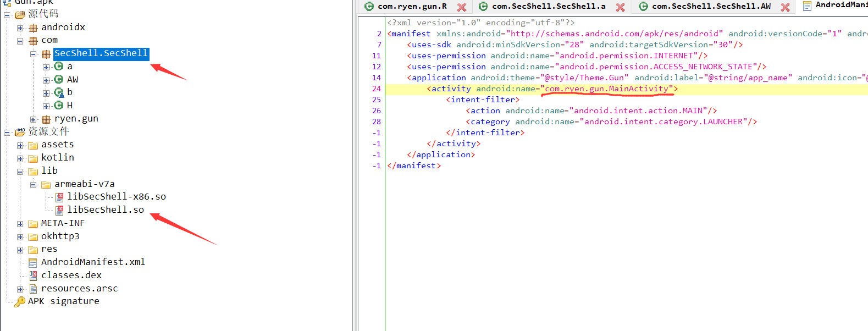Viewport: 868px width, 331px height.
Task: Select the SecShell.SecShell package icon
Action: [x=46, y=54]
